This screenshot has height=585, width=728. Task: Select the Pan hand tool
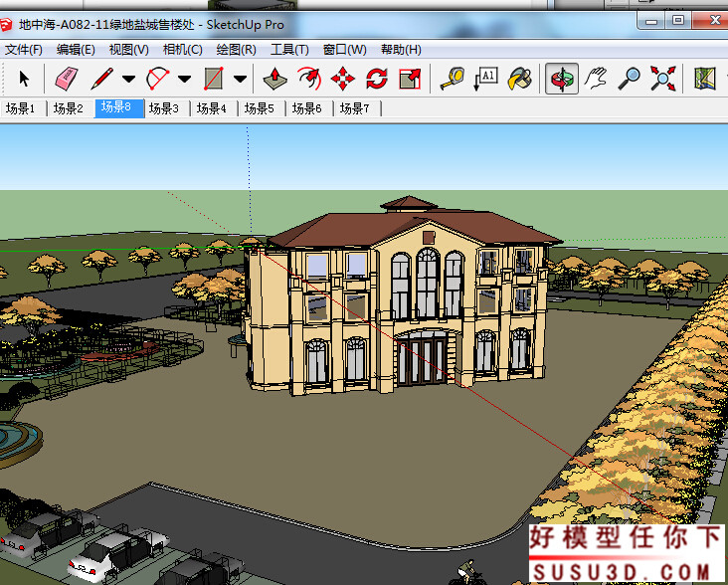595,78
